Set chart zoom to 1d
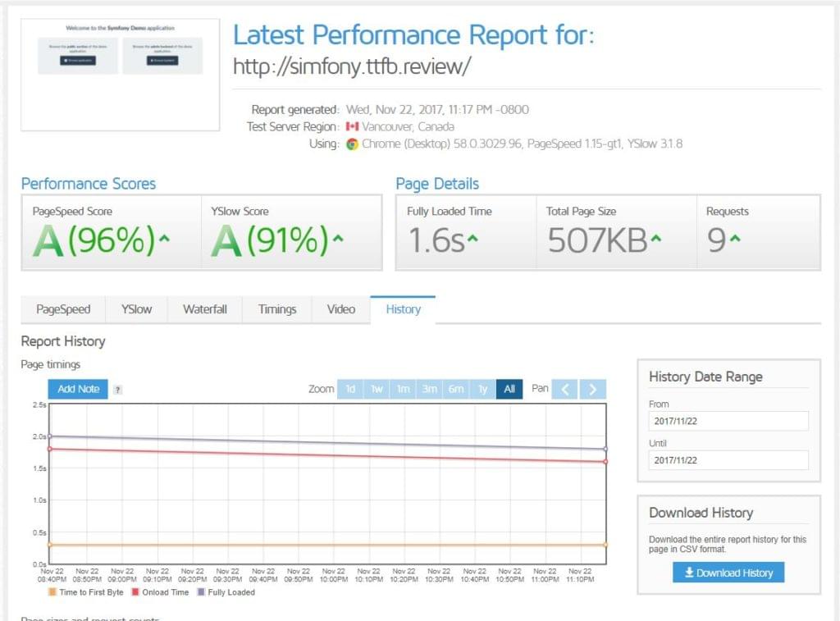The height and width of the screenshot is (621, 840). 350,389
